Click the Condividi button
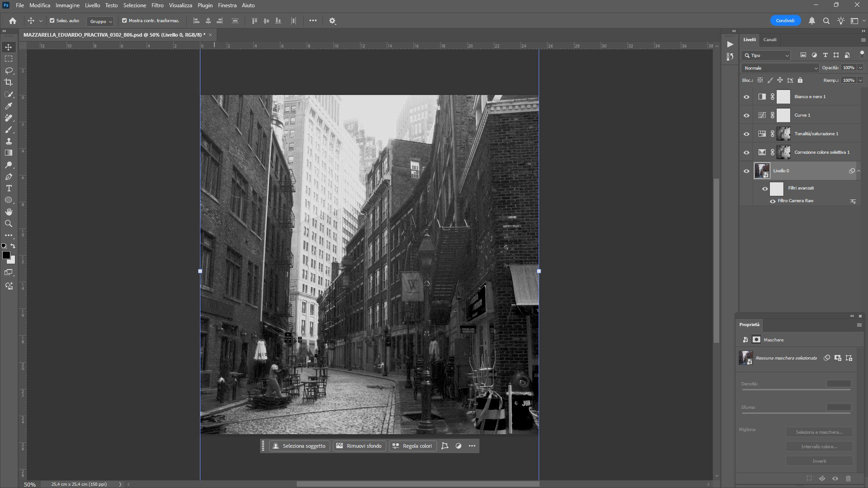868x488 pixels. 785,21
